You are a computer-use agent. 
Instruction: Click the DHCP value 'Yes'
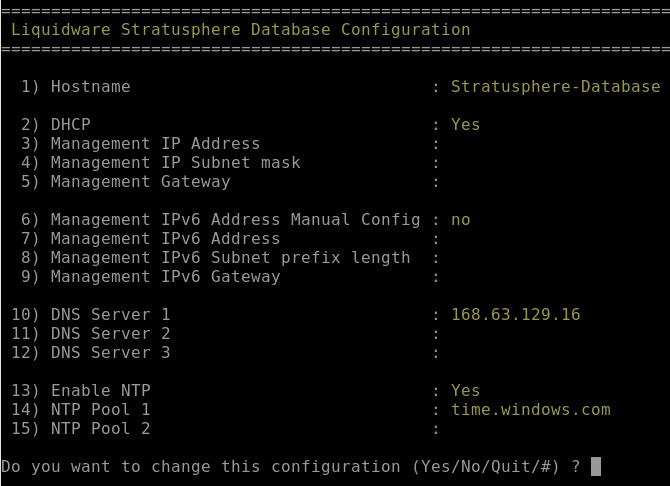(x=466, y=124)
